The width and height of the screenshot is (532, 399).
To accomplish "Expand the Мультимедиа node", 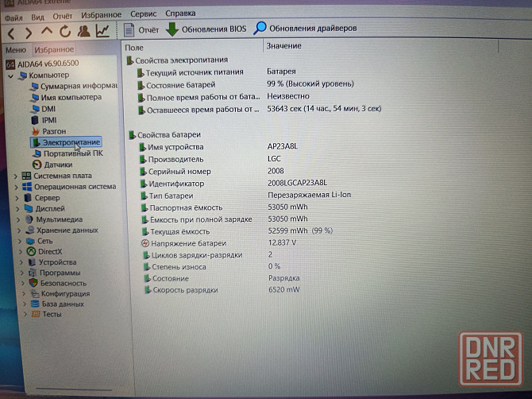I will pyautogui.click(x=19, y=219).
